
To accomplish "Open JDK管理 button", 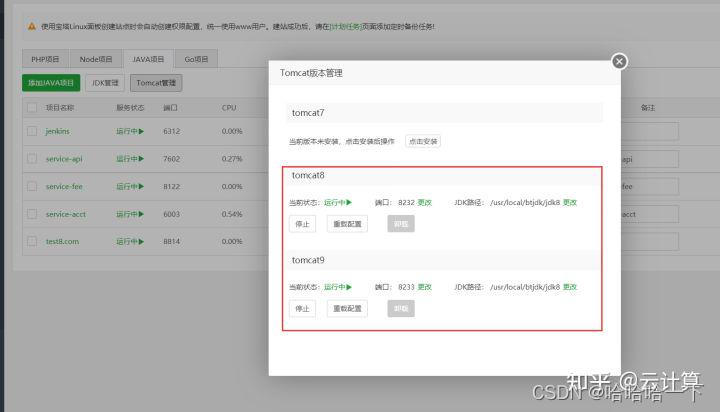I will (105, 83).
